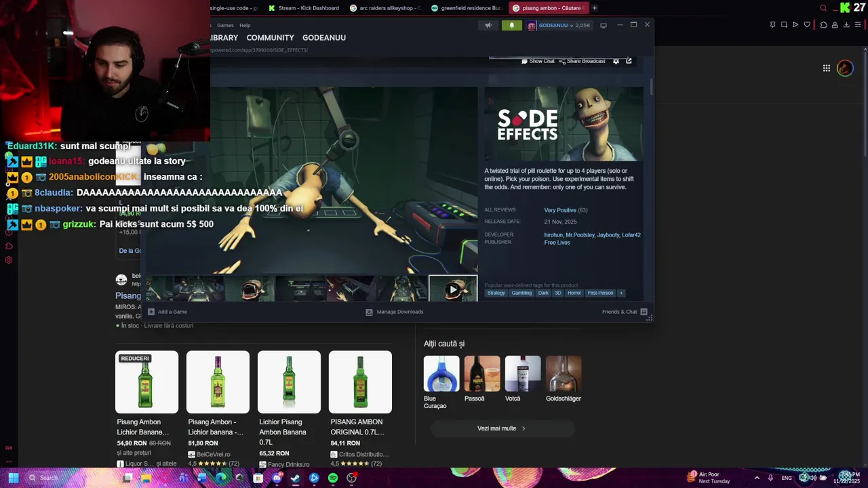Image resolution: width=868 pixels, height=488 pixels.
Task: Click Share Broadcast link
Action: 582,61
